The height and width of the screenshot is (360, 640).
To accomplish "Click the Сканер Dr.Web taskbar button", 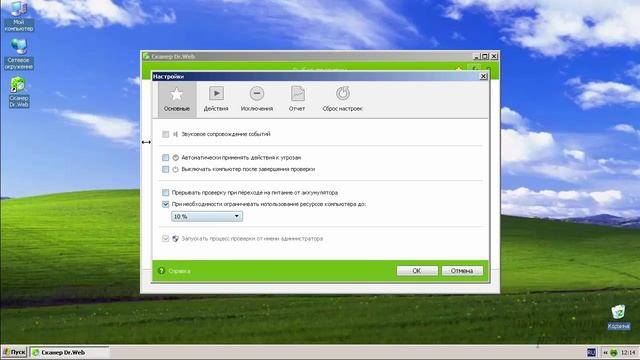I will pos(69,352).
